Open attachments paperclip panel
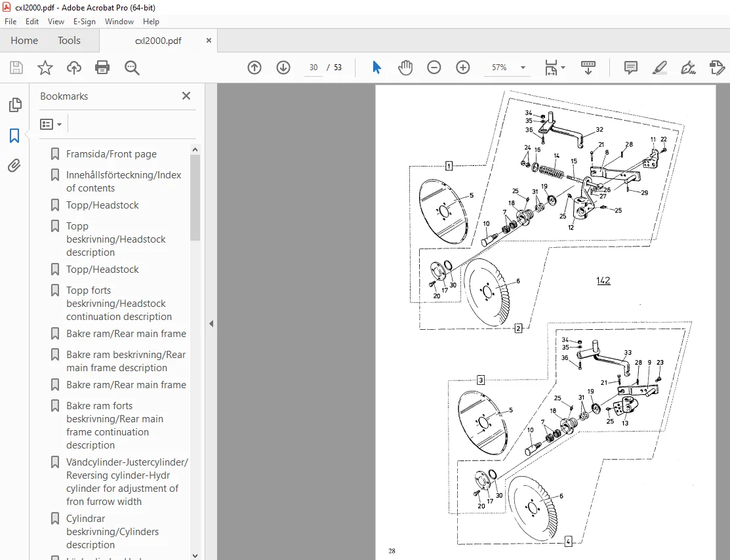Screen dimensions: 730x560 (x=14, y=166)
